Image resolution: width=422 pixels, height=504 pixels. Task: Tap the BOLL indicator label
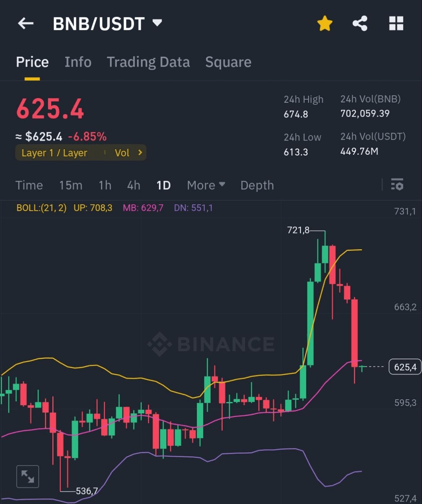click(41, 208)
